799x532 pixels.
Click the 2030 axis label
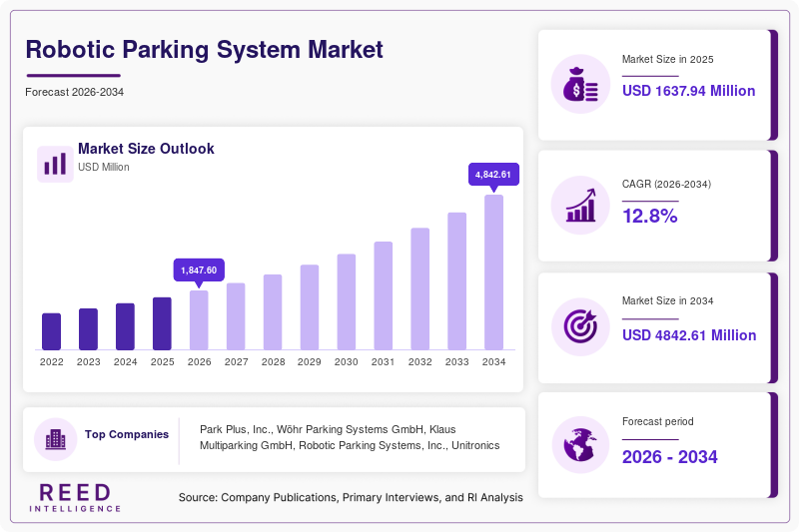[x=347, y=362]
